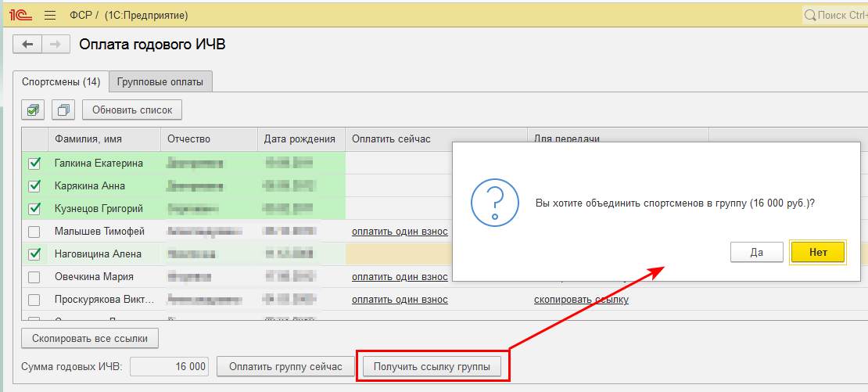Click the 1C logo icon
Image resolution: width=868 pixels, height=392 pixels.
point(20,16)
